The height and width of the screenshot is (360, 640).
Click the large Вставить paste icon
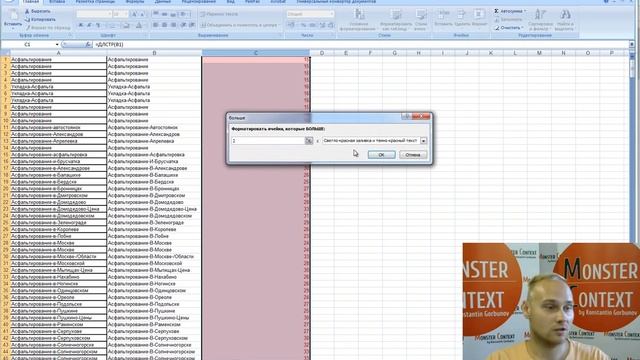(13, 16)
